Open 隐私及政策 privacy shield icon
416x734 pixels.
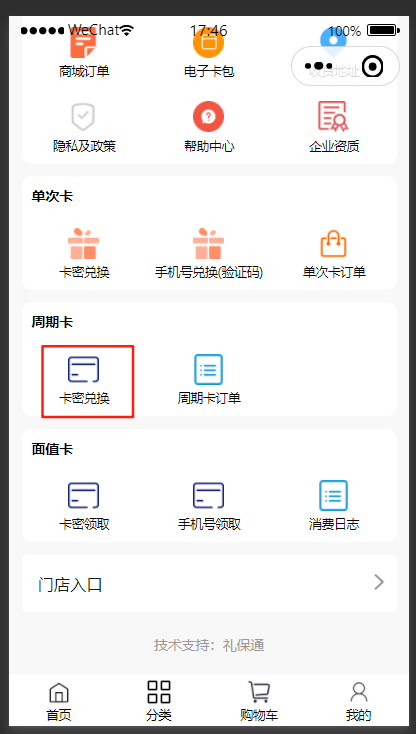click(x=83, y=117)
